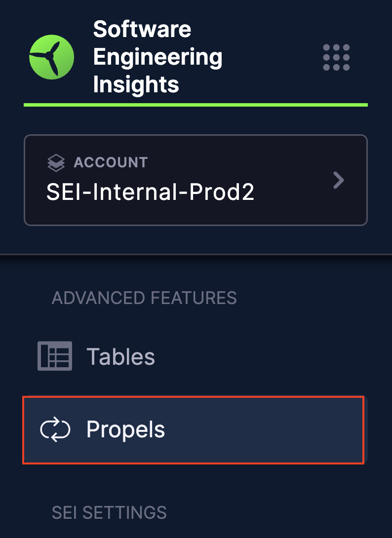Click blank space right of Propels label
The width and height of the screenshot is (392, 538).
pyautogui.click(x=262, y=430)
